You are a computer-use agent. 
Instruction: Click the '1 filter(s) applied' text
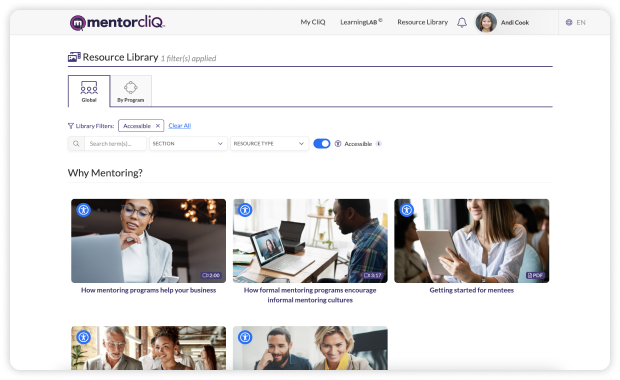click(x=189, y=59)
